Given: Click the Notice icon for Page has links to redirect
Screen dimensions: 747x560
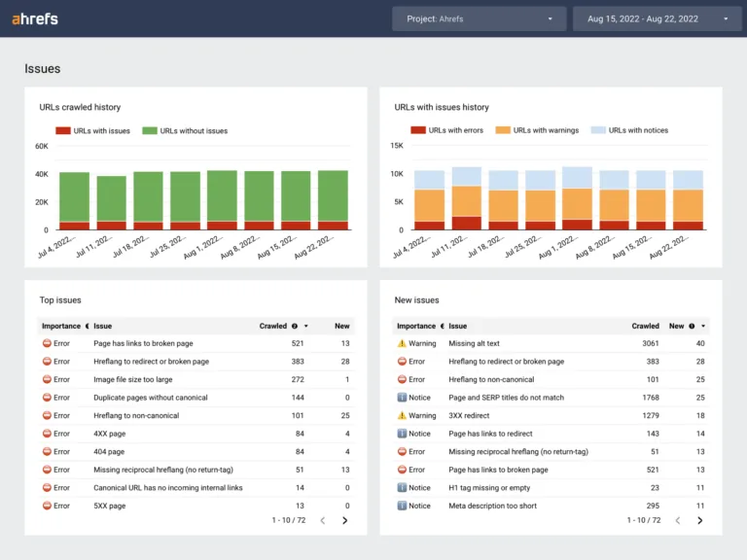Looking at the screenshot, I should pos(402,434).
